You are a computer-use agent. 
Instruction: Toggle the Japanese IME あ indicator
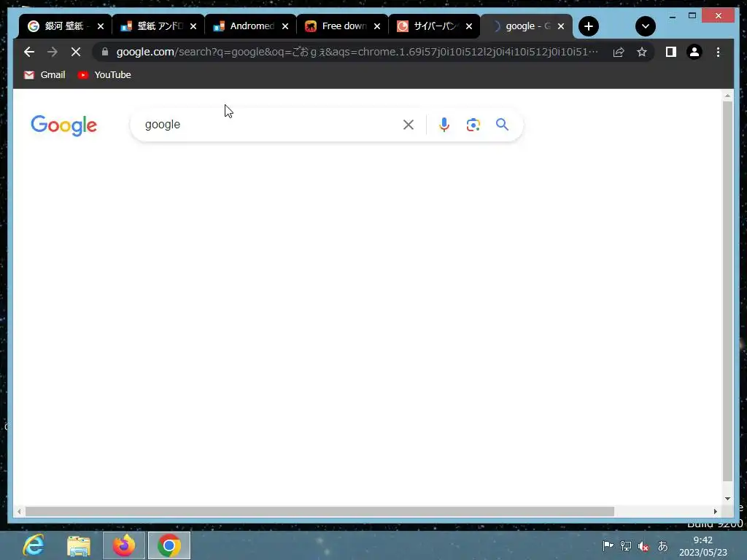pos(662,546)
